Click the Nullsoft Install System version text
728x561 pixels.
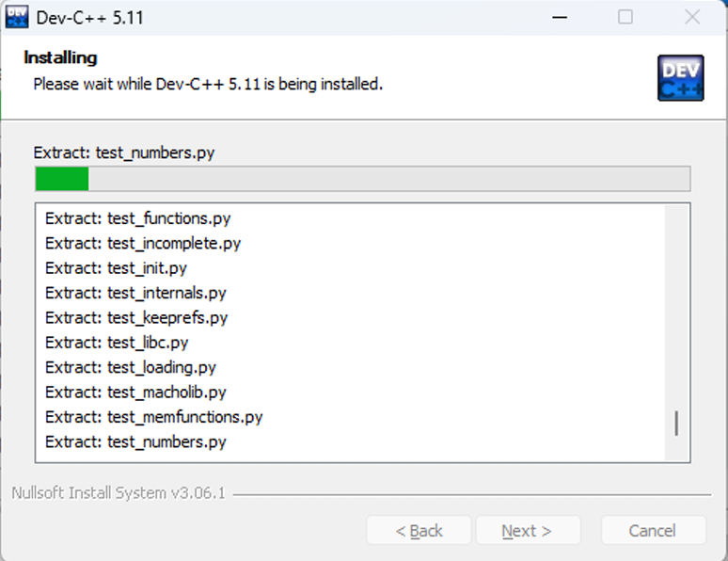click(119, 493)
